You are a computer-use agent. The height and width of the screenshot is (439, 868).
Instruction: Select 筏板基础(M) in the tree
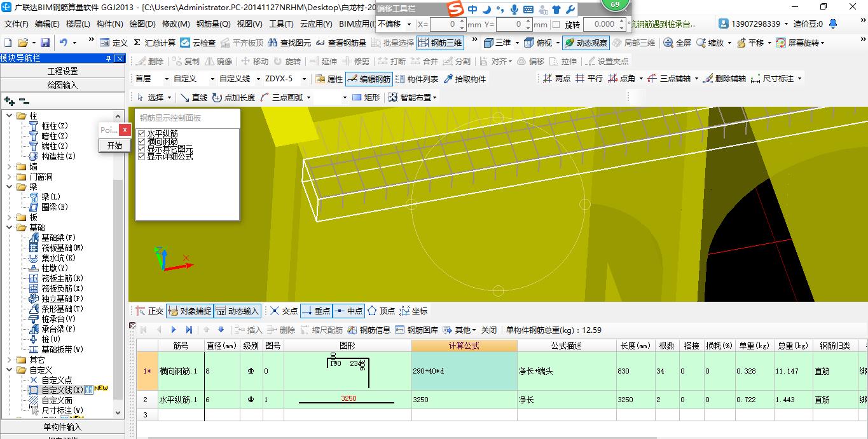pos(62,248)
